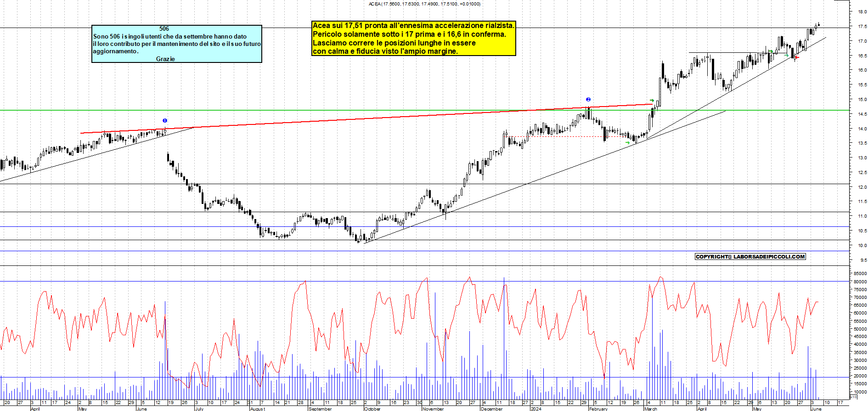Click the small red arrow near 16.5
The height and width of the screenshot is (411, 868).
pos(796,57)
